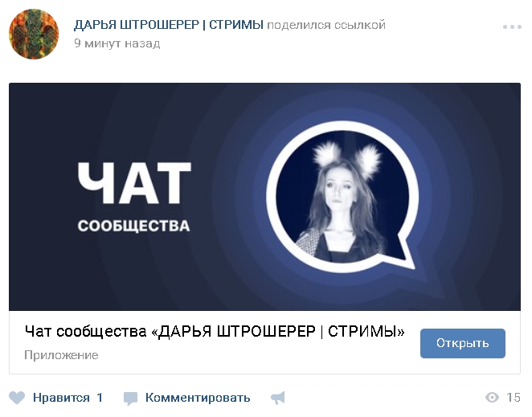Click the large ЧАТ text on banner

click(134, 183)
